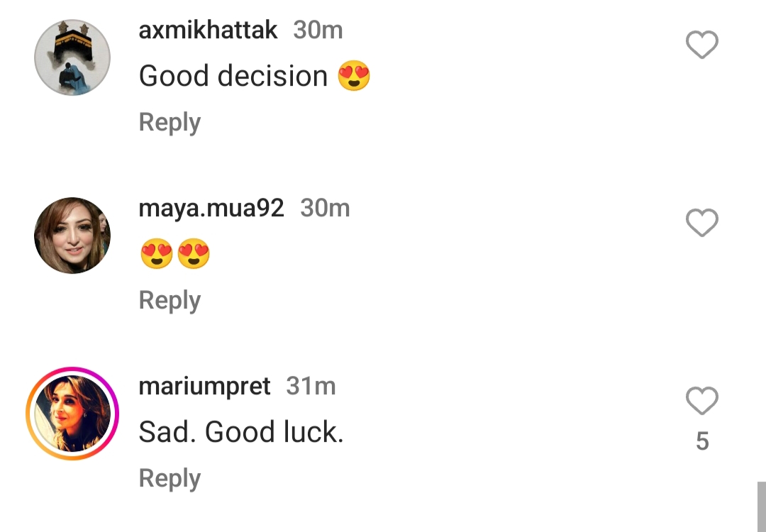Select the "Sad. Good luck." comment text
The image size is (766, 532).
click(x=241, y=432)
